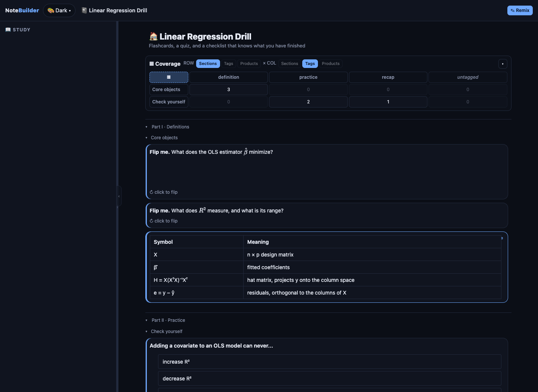This screenshot has height=392, width=538.
Task: Open the Dark theme dropdown
Action: pos(59,10)
